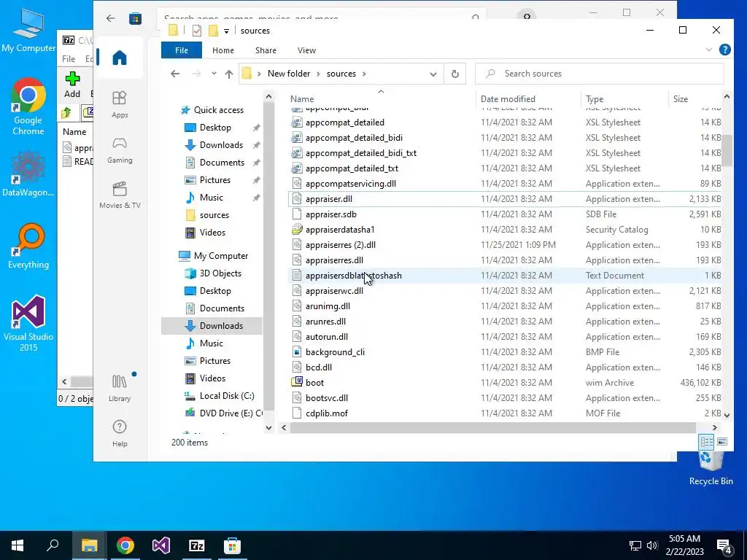Customize Quick Access Toolbar dropdown

(x=226, y=31)
